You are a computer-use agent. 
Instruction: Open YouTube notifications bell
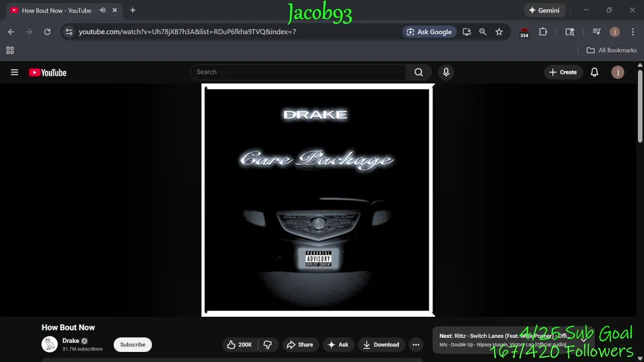pyautogui.click(x=594, y=72)
